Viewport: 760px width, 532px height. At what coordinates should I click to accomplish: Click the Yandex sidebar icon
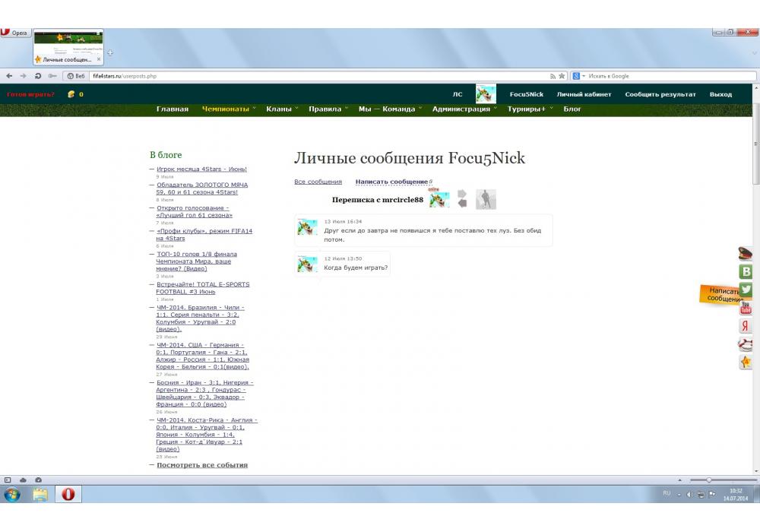[746, 326]
